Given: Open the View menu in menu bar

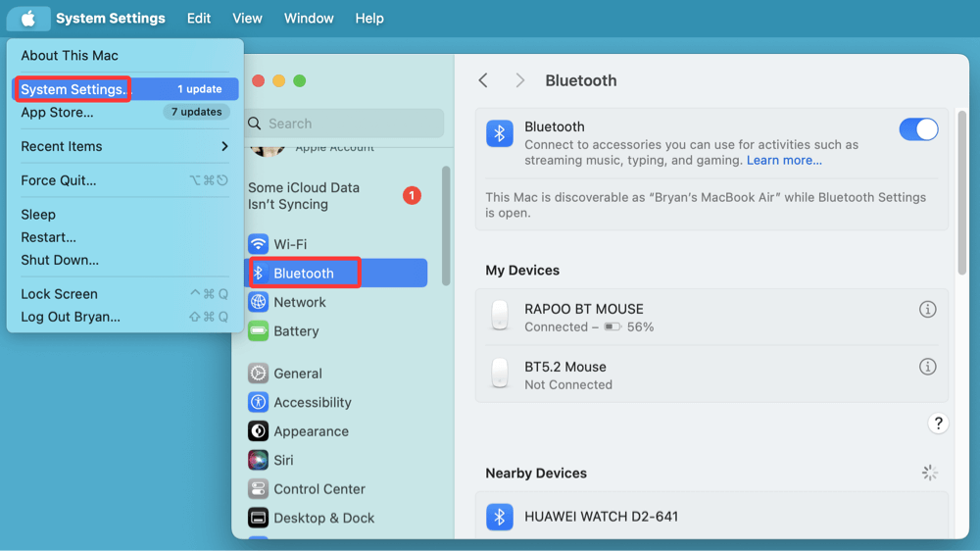Looking at the screenshot, I should click(x=247, y=19).
